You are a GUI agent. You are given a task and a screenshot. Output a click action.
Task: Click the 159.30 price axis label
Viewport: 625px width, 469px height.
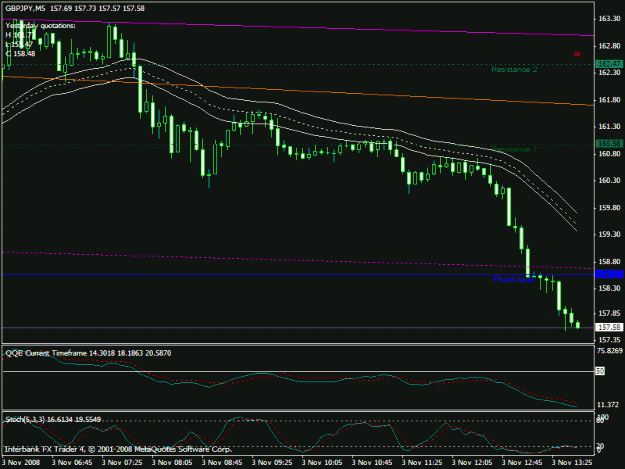click(609, 234)
